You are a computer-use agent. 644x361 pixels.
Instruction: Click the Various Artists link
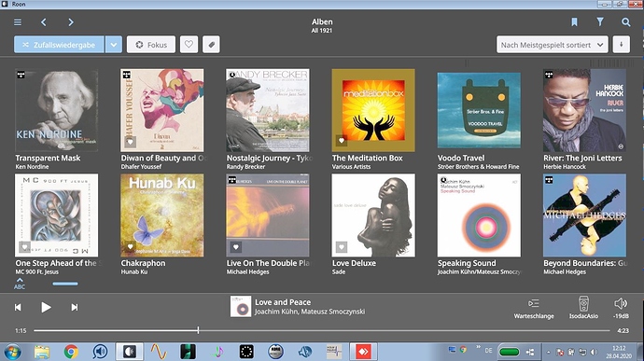351,167
